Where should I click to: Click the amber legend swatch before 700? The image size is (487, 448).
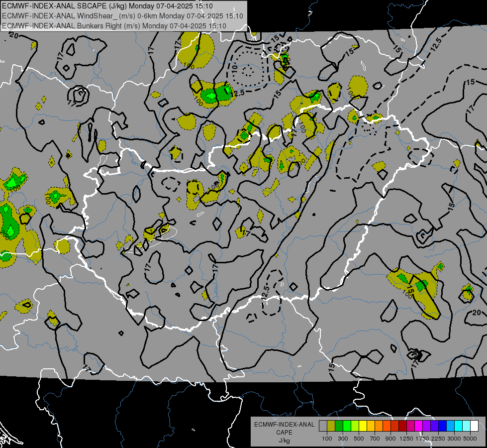click(x=371, y=426)
